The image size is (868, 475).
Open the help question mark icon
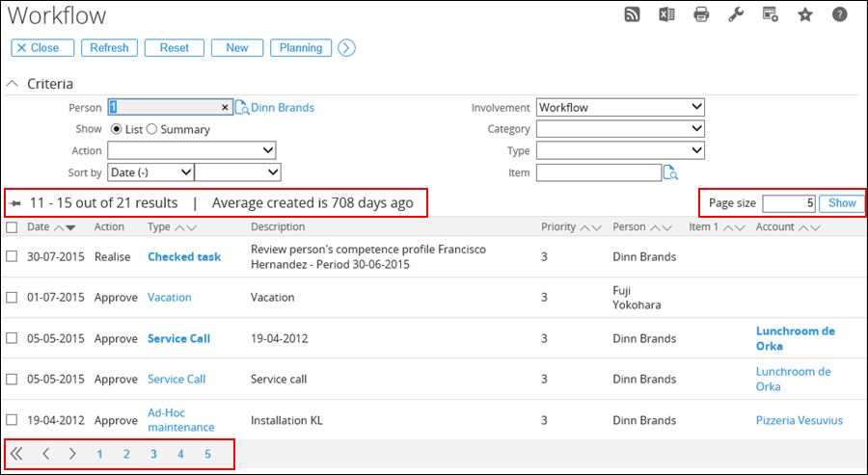pyautogui.click(x=840, y=14)
